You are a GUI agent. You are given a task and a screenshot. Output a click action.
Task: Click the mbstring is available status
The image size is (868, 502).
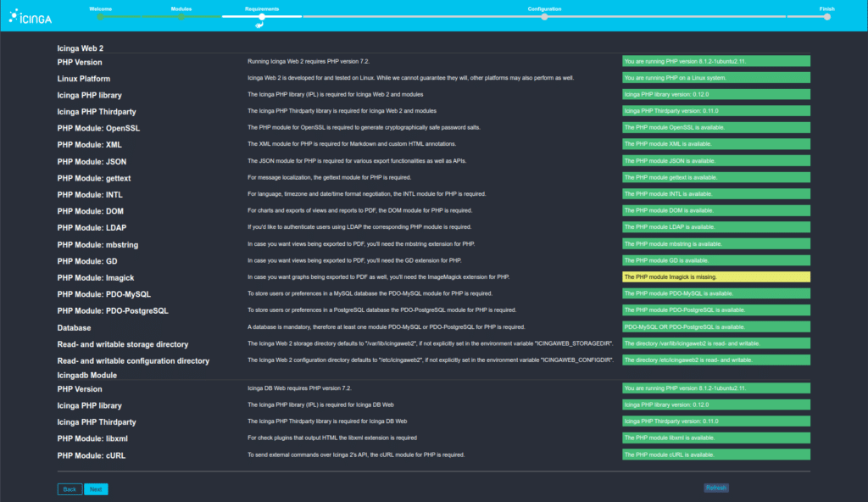pos(715,244)
